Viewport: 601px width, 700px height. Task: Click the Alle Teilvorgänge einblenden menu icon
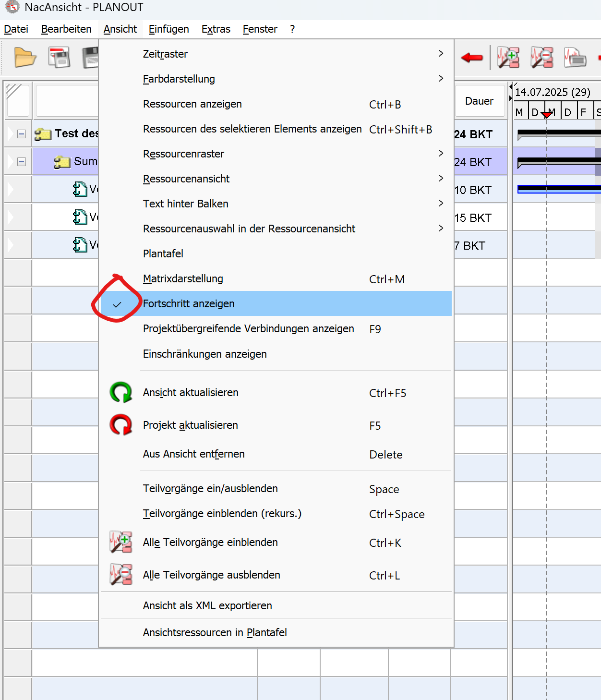tap(121, 542)
